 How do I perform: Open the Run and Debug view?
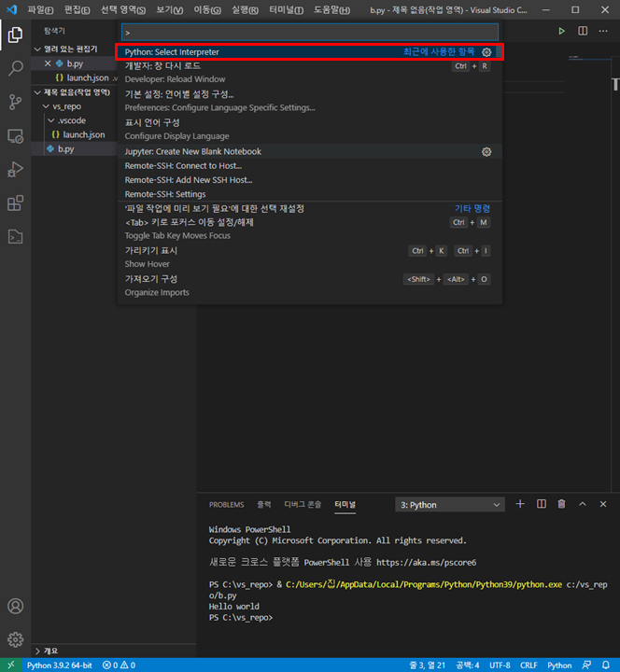(16, 169)
